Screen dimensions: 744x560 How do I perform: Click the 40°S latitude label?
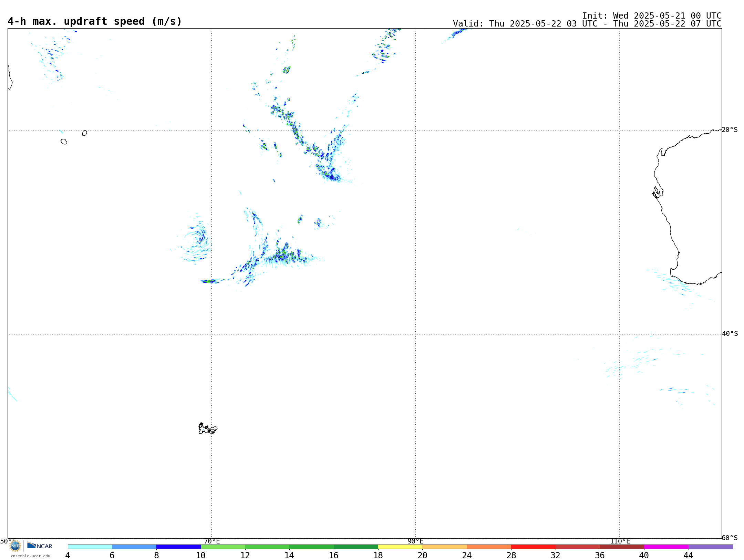coord(730,334)
